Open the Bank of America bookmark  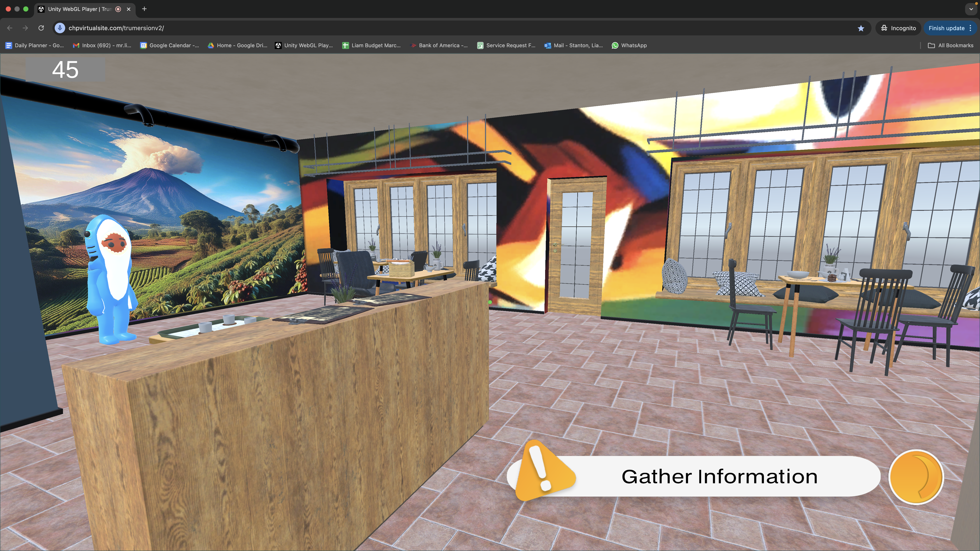click(439, 45)
